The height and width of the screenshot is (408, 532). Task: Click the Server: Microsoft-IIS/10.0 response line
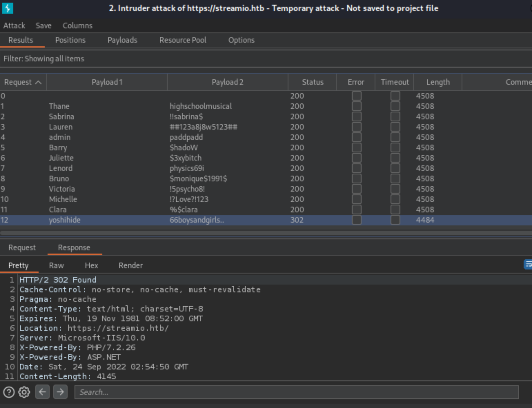82,338
